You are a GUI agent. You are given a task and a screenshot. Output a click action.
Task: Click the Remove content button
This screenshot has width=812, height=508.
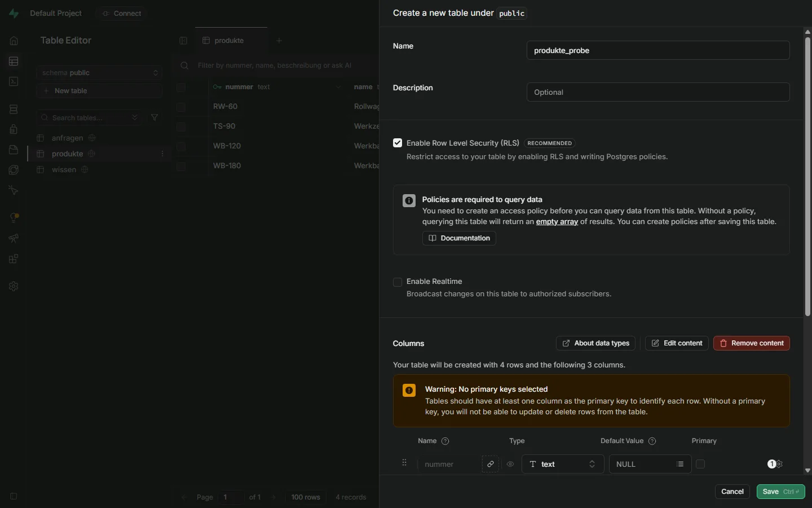coord(751,343)
